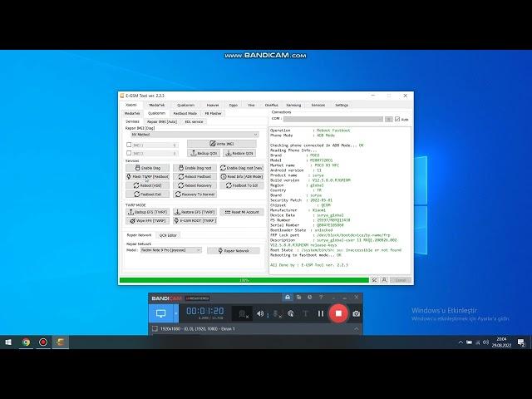Click E-GSM ROOT [TWRP] button

pyautogui.click(x=195, y=221)
